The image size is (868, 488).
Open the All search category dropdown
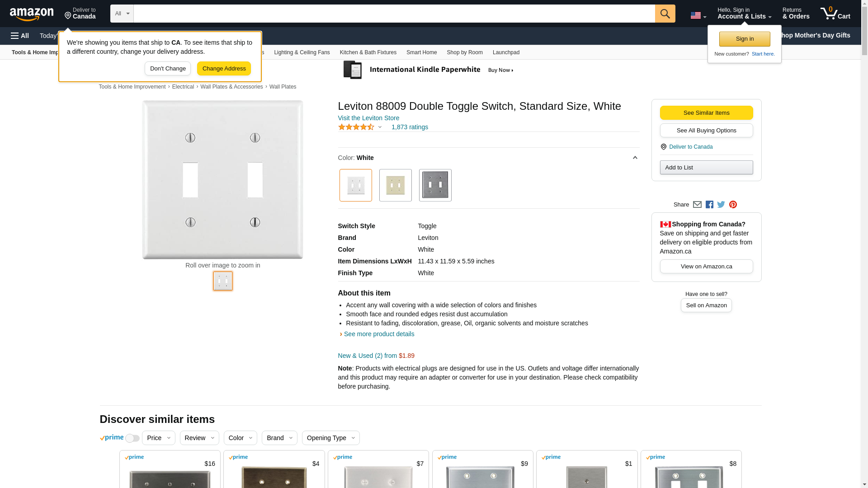tap(122, 14)
